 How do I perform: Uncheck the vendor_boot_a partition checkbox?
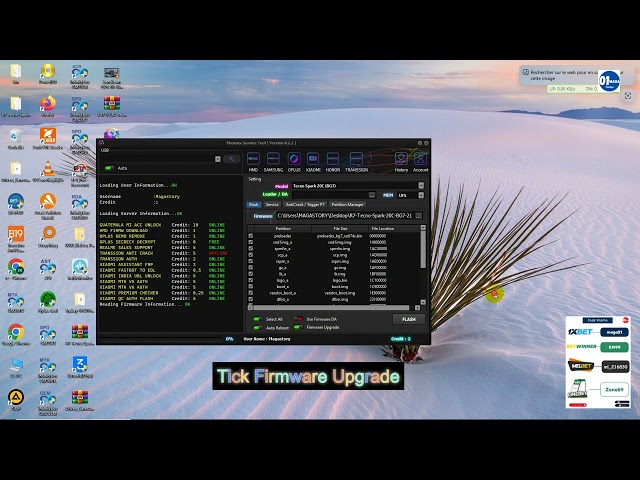pyautogui.click(x=251, y=293)
